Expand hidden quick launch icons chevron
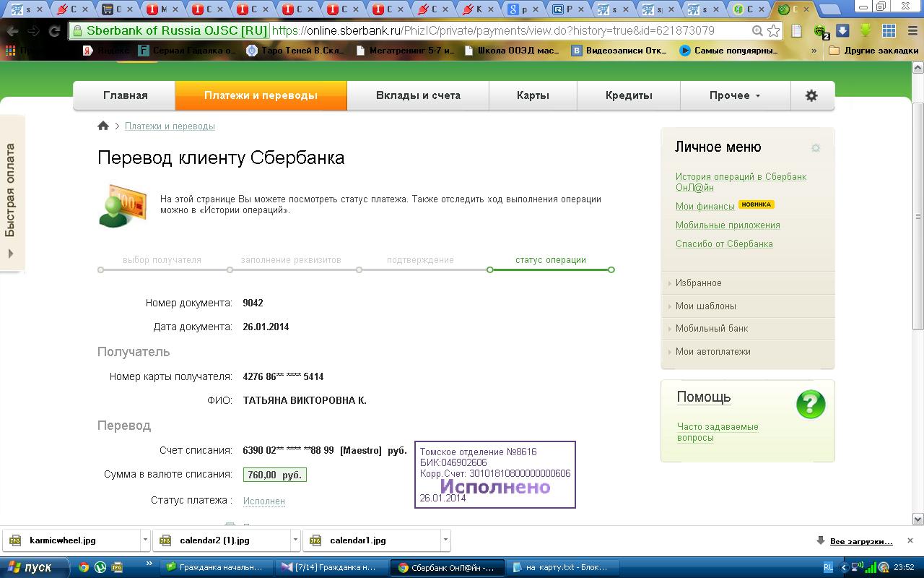Image resolution: width=924 pixels, height=578 pixels. [149, 564]
